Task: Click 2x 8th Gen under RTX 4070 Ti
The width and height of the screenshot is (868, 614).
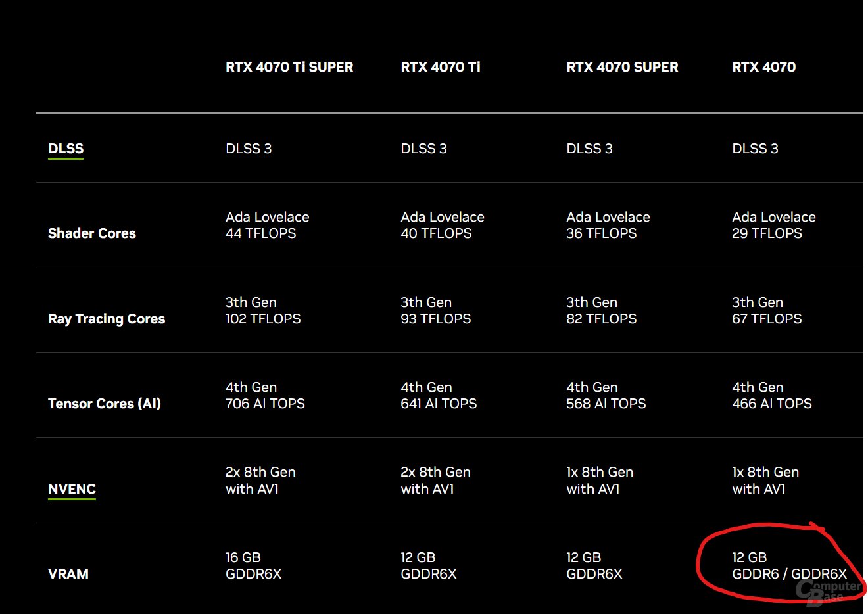Action: point(435,472)
